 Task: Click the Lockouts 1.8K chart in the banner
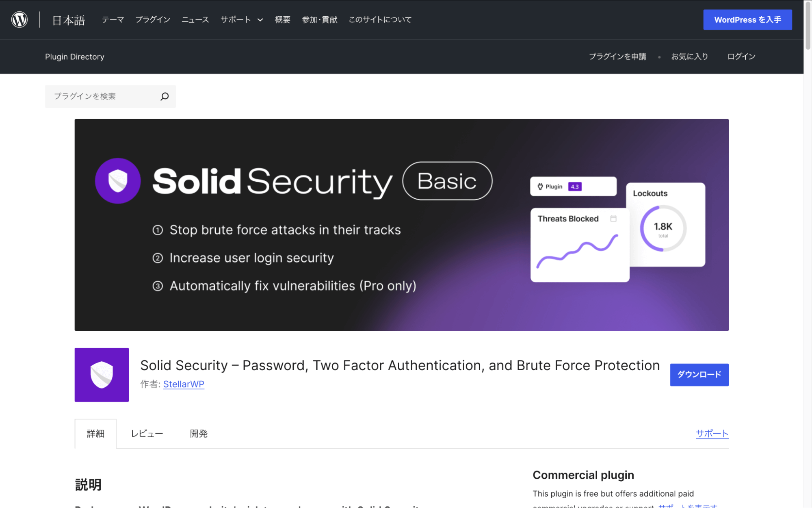(663, 228)
